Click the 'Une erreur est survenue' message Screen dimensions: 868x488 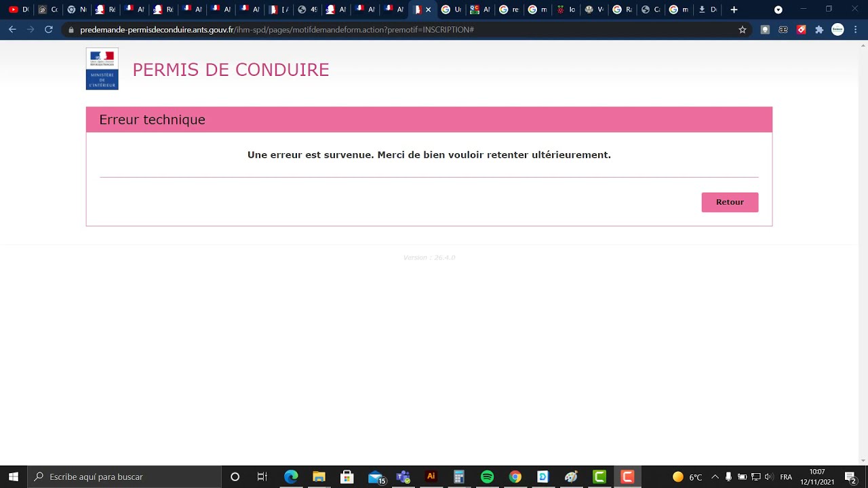click(x=429, y=155)
